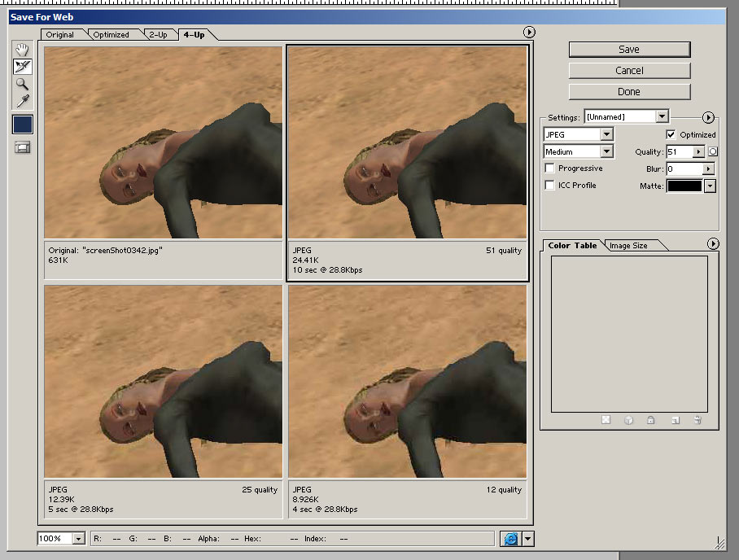Open the Color Table palette menu arrow
The height and width of the screenshot is (560, 739).
click(x=713, y=244)
